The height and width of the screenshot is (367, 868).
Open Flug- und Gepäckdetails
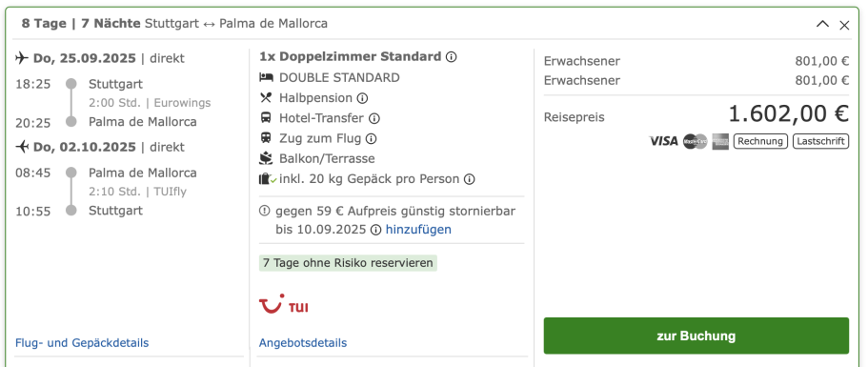point(82,342)
